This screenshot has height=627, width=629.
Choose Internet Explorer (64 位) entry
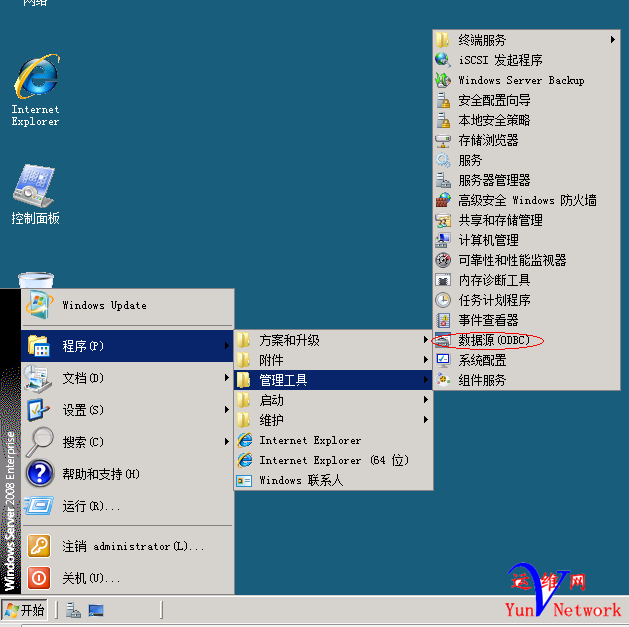pos(333,460)
